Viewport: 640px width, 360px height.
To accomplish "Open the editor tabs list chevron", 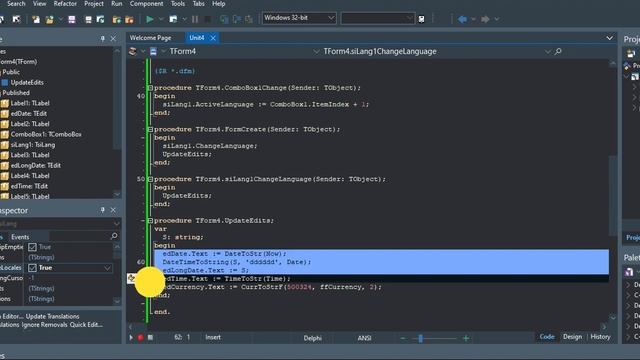I will [x=609, y=38].
